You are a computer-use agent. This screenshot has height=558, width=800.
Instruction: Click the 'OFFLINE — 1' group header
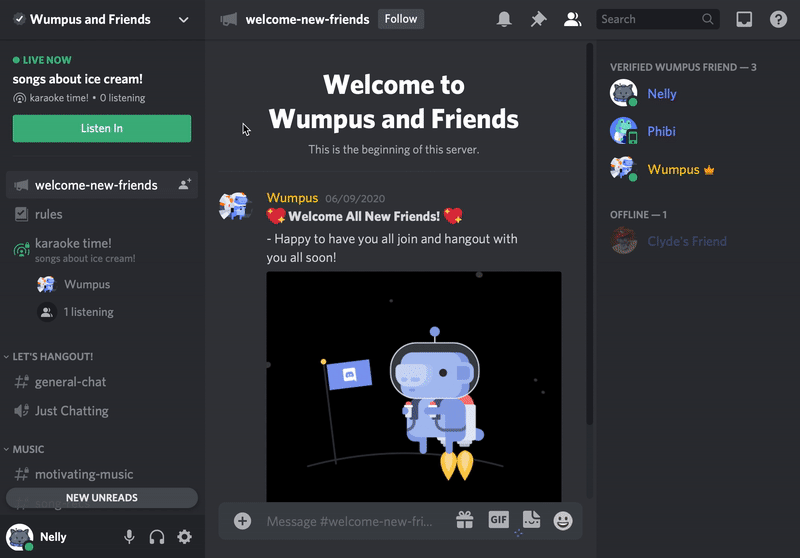coord(638,215)
